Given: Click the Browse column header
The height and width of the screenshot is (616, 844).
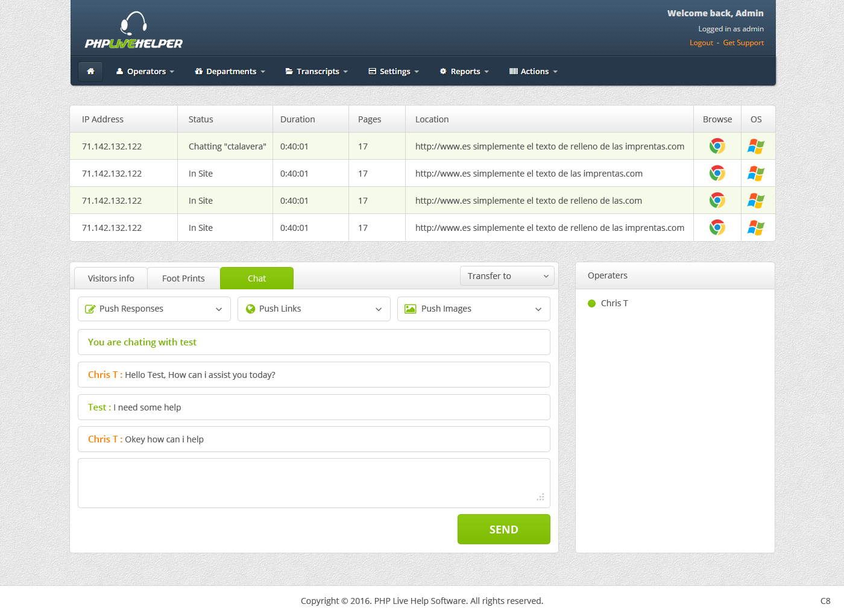Looking at the screenshot, I should click(x=717, y=119).
